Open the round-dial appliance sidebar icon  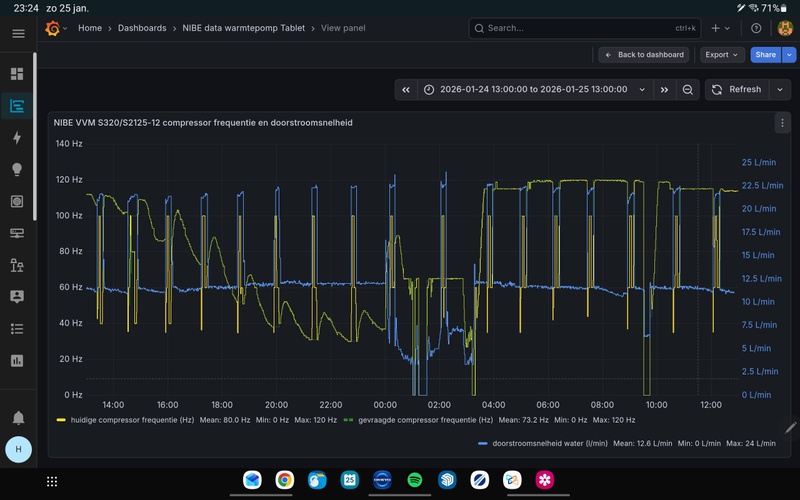pyautogui.click(x=17, y=201)
